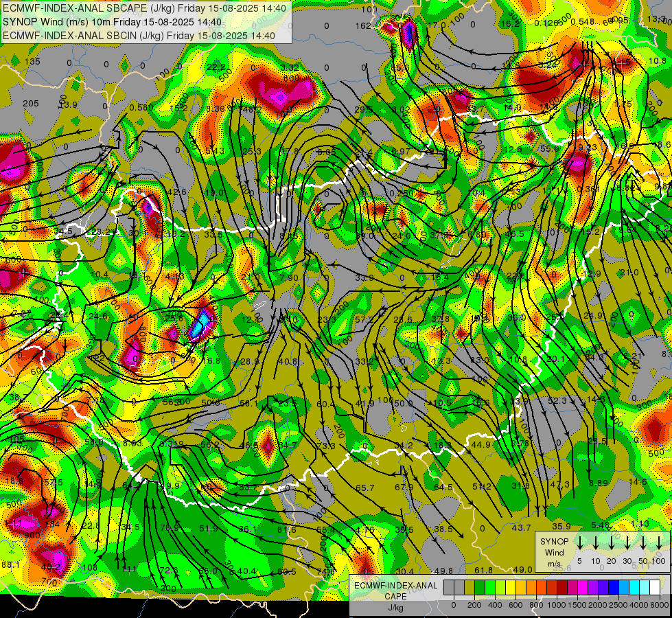This screenshot has height=618, width=672.
Task: Click the map value '3.32'
Action: coord(290,67)
